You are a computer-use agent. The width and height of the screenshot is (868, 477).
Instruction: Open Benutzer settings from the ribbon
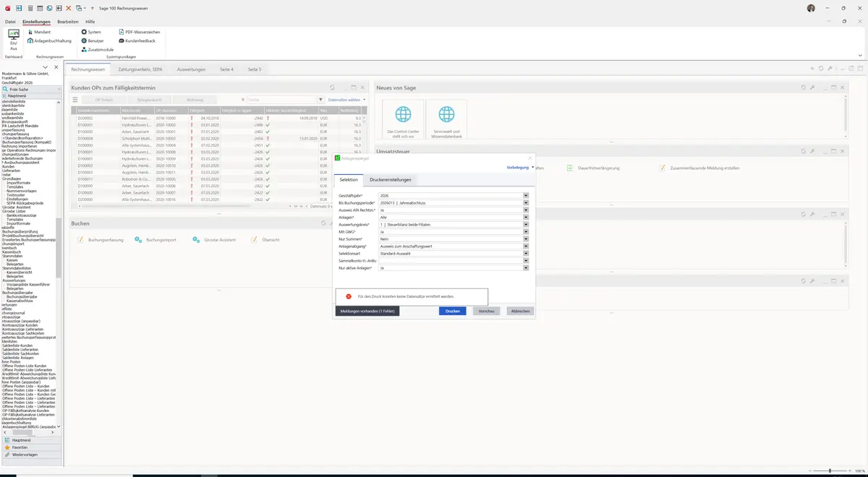(93, 40)
